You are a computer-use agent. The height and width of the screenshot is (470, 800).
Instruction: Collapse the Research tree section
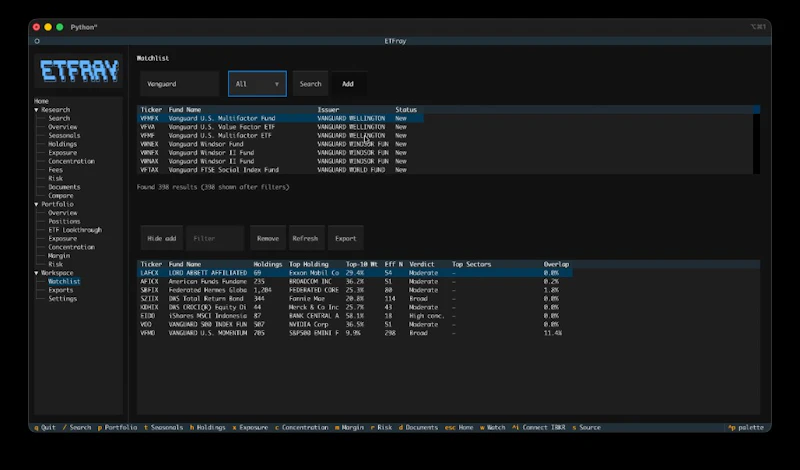click(x=36, y=110)
